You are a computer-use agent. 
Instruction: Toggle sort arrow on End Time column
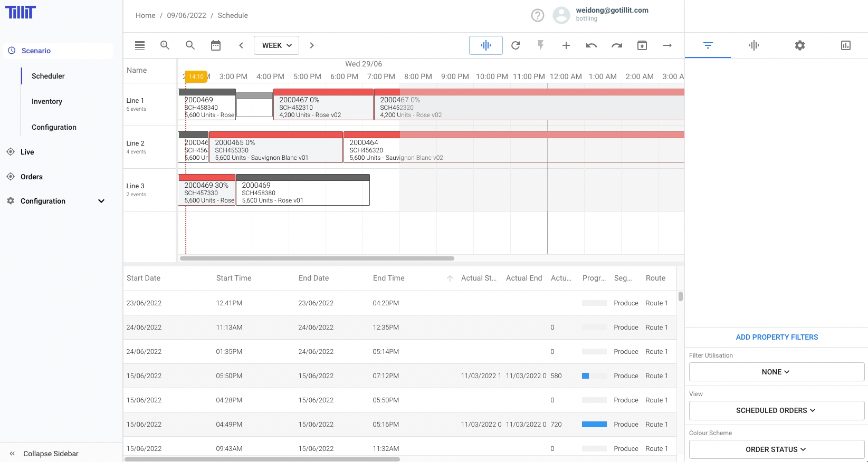tap(450, 278)
